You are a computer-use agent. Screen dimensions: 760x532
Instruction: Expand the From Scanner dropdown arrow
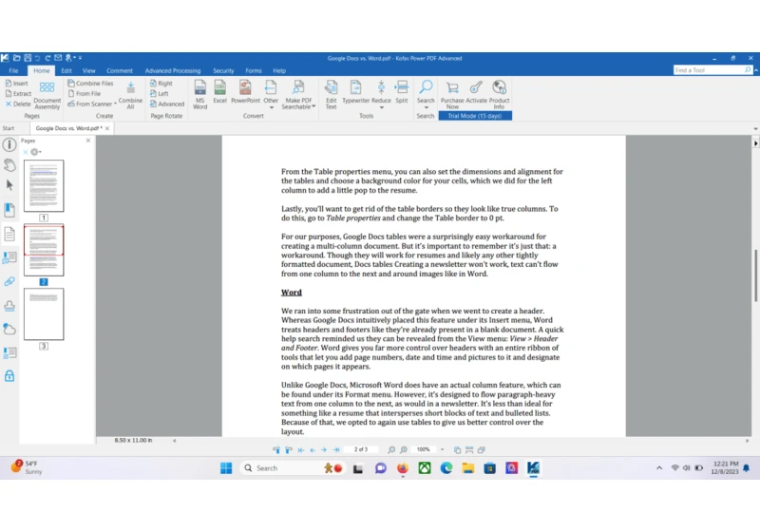click(x=115, y=104)
